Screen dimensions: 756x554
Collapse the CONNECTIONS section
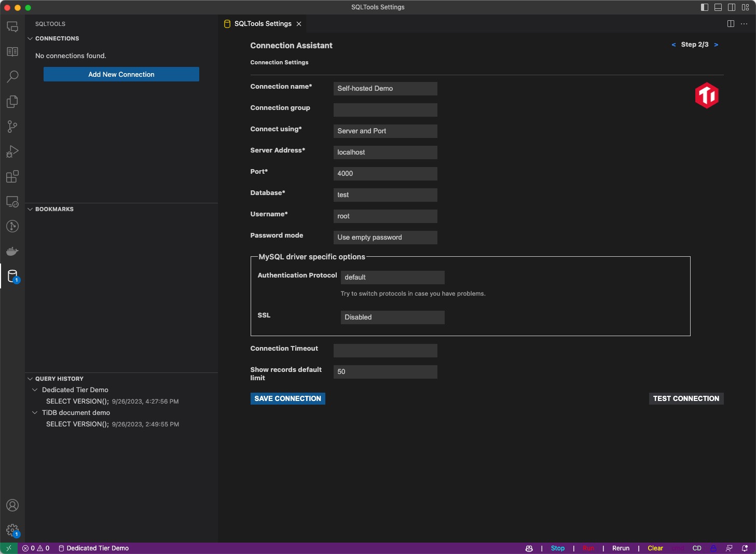click(30, 39)
